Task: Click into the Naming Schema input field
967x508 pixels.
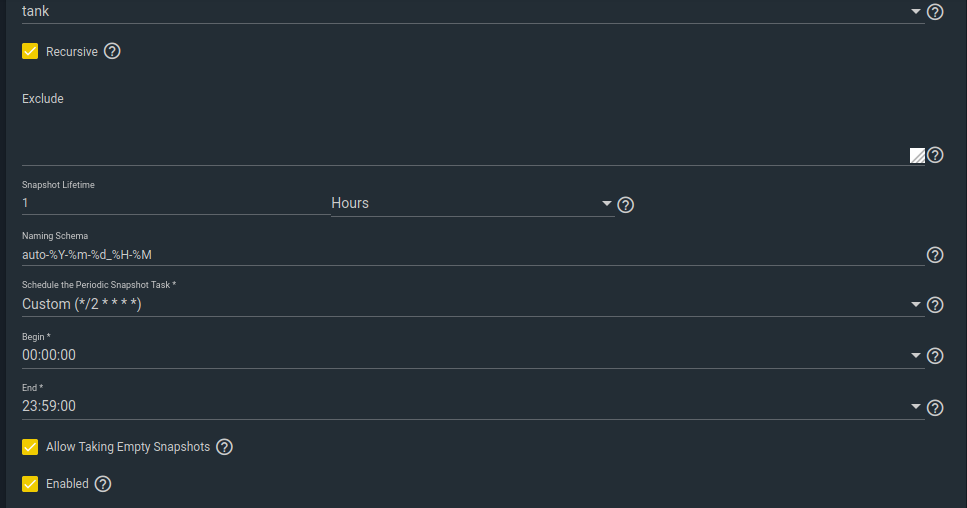Action: pos(473,255)
